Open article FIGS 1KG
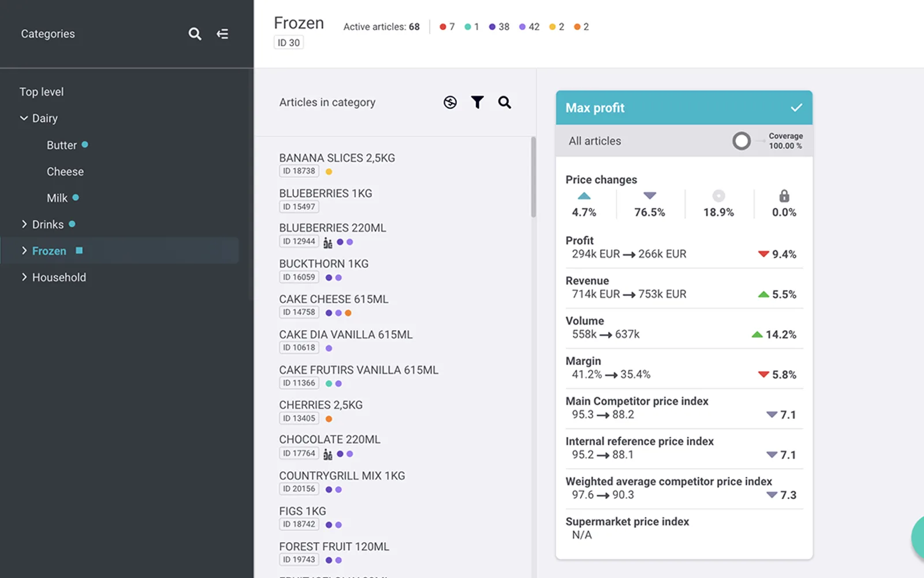Viewport: 924px width, 578px height. tap(303, 511)
